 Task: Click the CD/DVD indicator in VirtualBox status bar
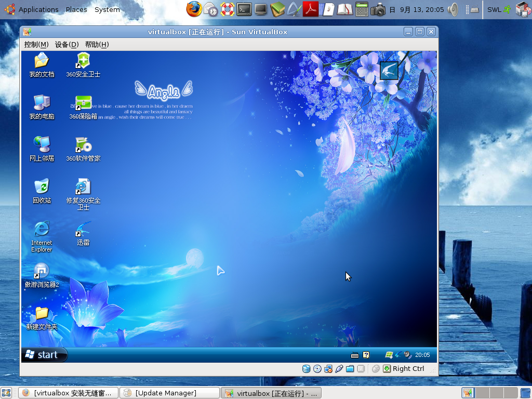pos(317,369)
